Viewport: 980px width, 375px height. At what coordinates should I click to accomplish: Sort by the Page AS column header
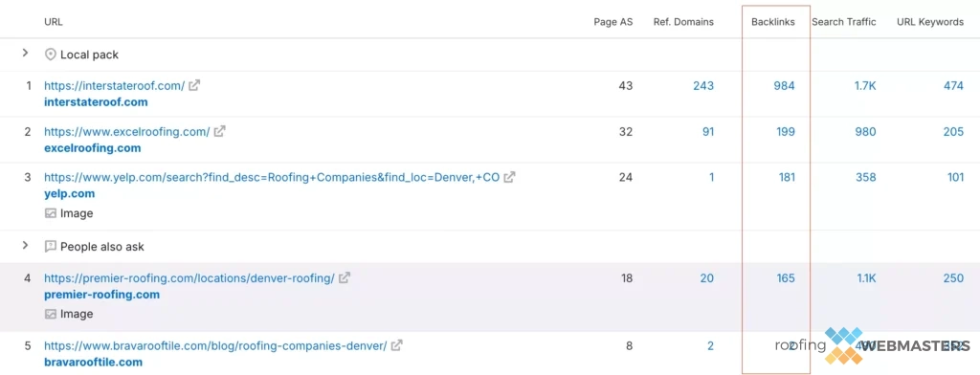(x=613, y=22)
